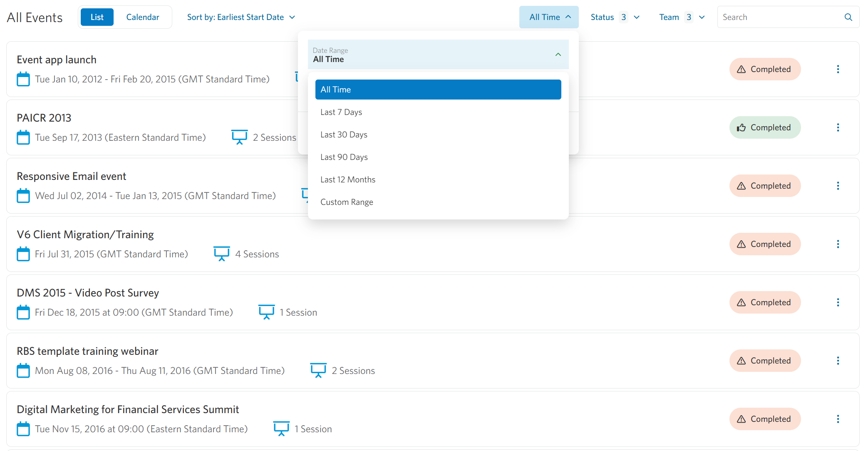Click the calendar icon of RBS template training webinar
Viewport: 868px width, 451px height.
point(23,371)
